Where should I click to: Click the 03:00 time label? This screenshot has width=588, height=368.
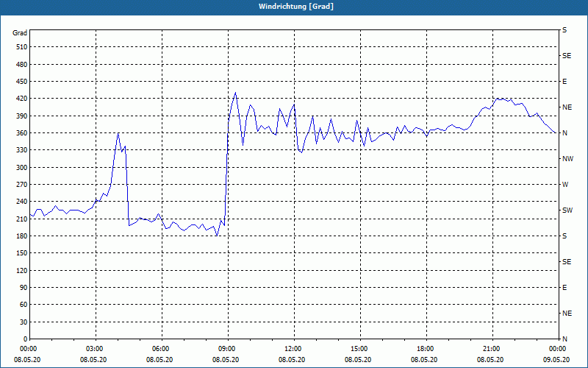coord(96,349)
